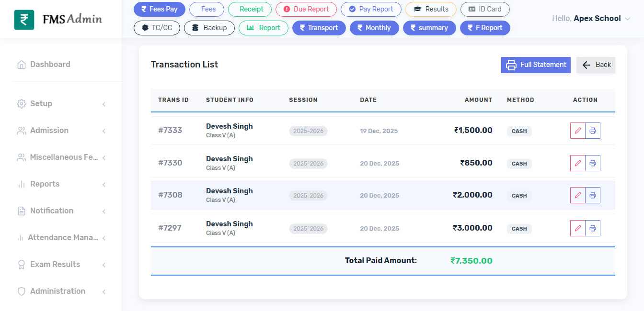Select Administration in the sidebar
The image size is (644, 311).
coord(61,291)
